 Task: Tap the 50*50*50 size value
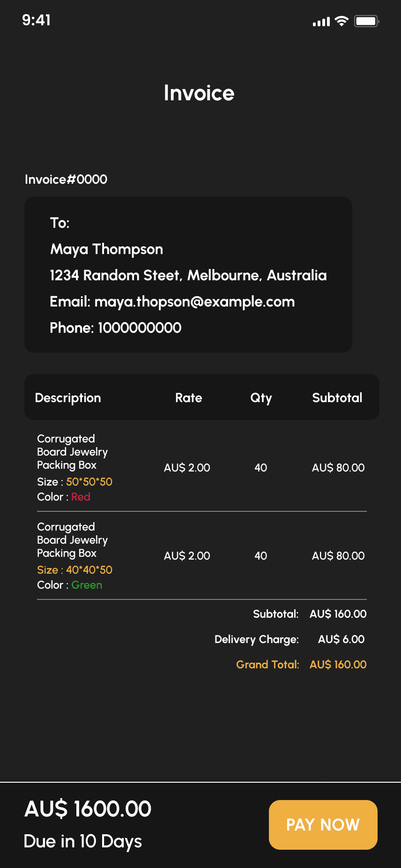(89, 482)
